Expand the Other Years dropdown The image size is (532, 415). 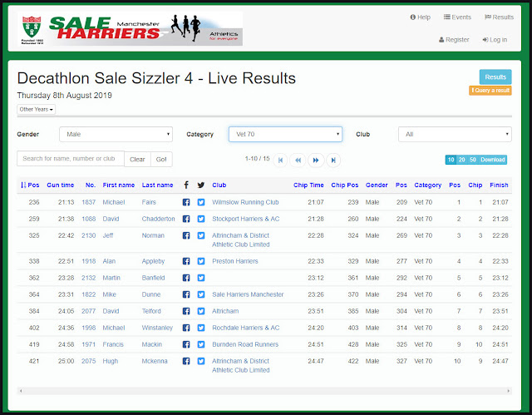(x=37, y=109)
